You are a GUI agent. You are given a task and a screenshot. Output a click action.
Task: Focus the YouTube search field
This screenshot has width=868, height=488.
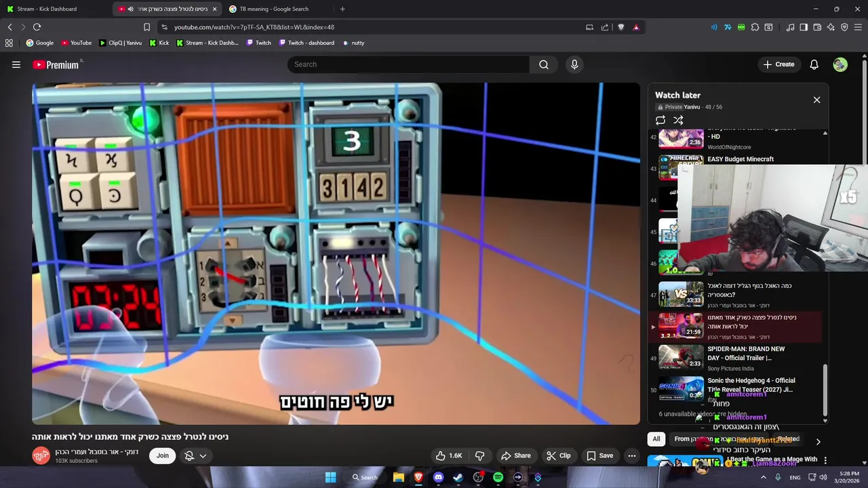[x=408, y=64]
